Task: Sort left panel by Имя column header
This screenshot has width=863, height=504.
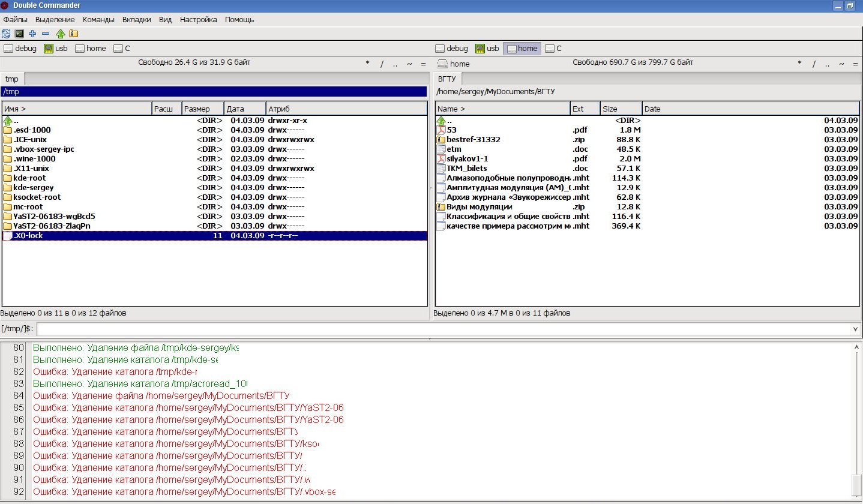Action: coord(76,109)
